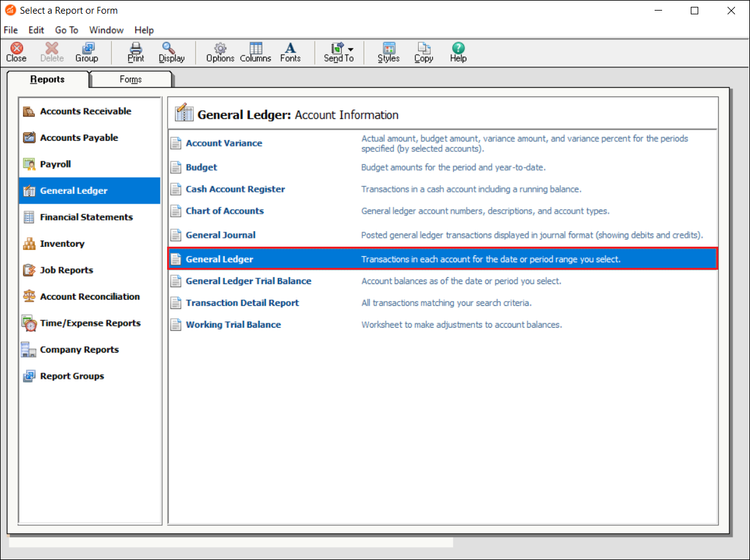This screenshot has width=750, height=560.
Task: Open the Account Variance report
Action: [224, 143]
